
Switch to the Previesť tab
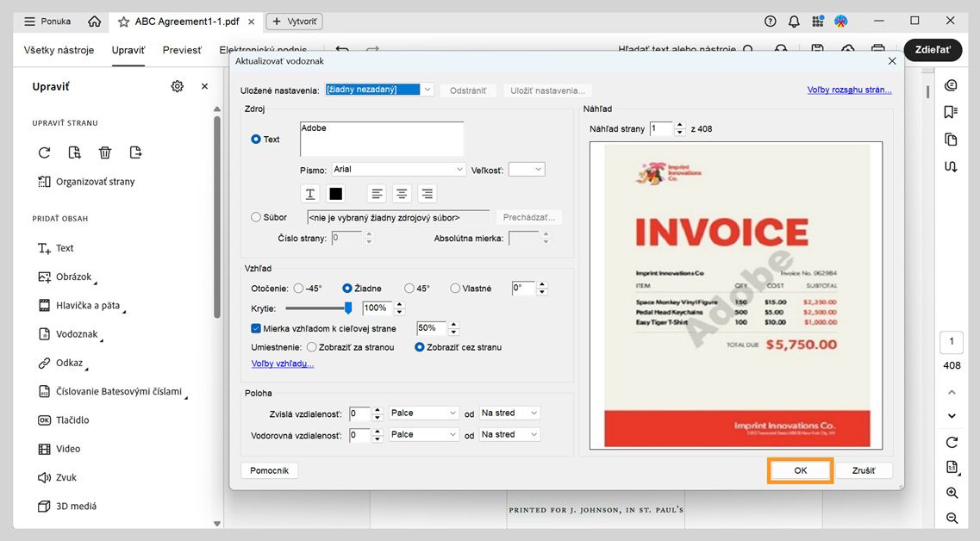181,50
